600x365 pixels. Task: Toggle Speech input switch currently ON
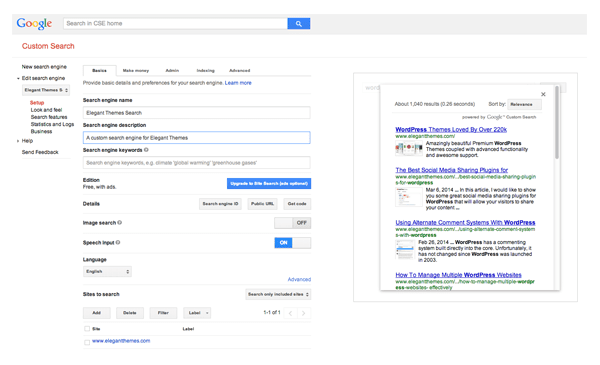[292, 243]
